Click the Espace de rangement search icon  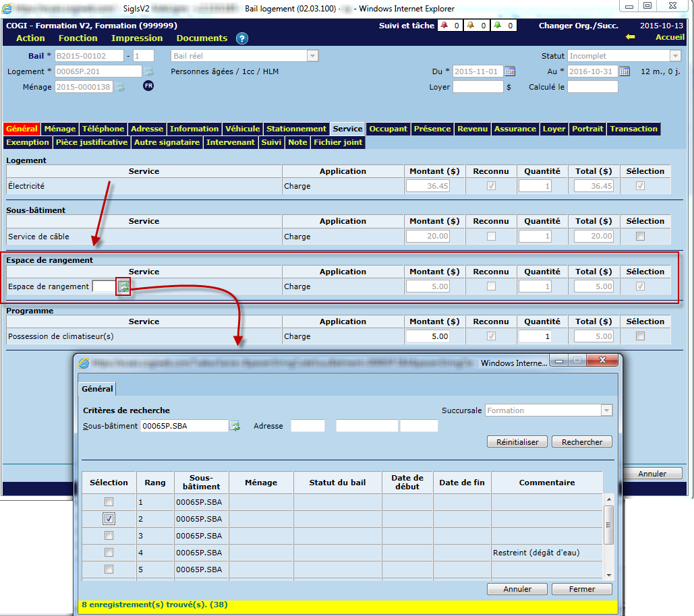pos(123,286)
